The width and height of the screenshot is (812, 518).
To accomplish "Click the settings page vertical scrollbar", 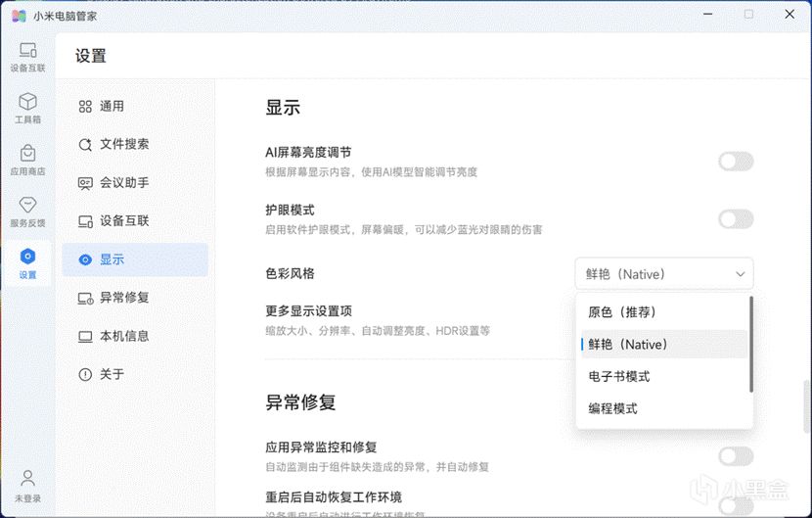I will 806,407.
